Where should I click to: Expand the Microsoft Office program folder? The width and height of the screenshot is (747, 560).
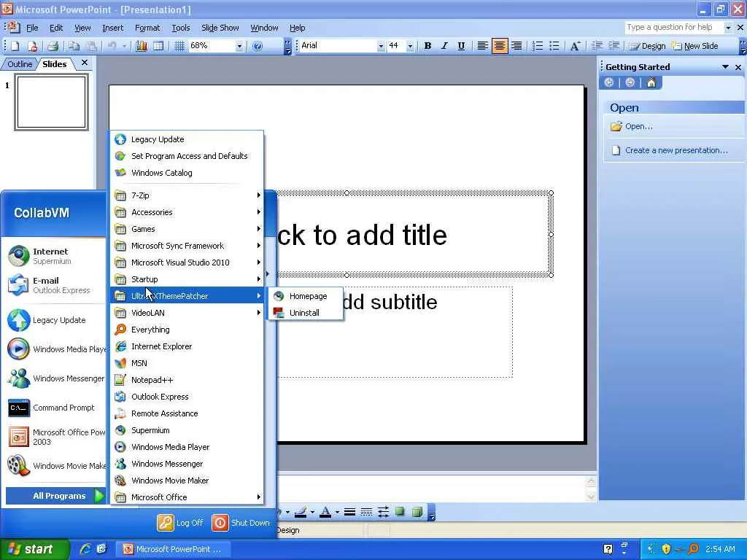tap(187, 497)
